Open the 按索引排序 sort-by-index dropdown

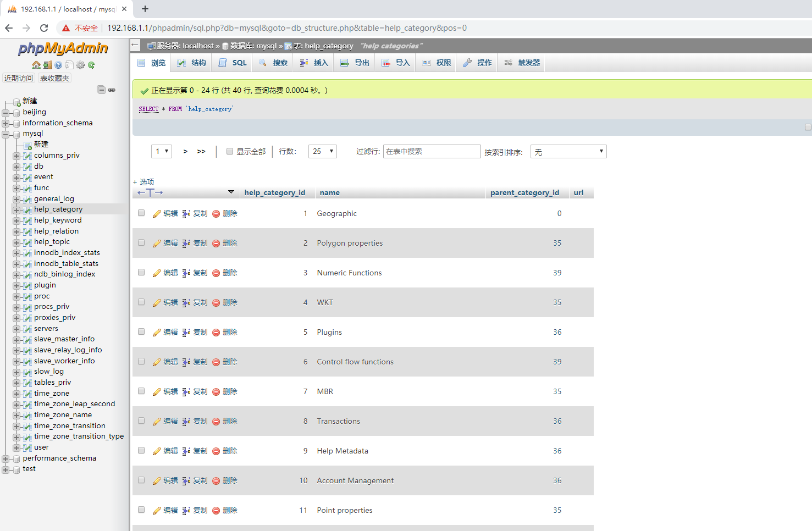[568, 152]
